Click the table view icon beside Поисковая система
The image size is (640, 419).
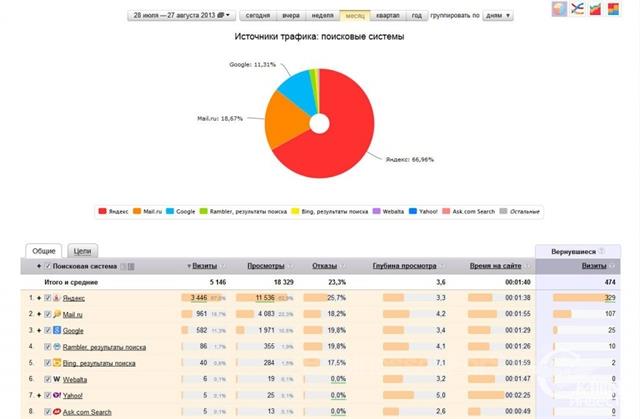pyautogui.click(x=131, y=266)
